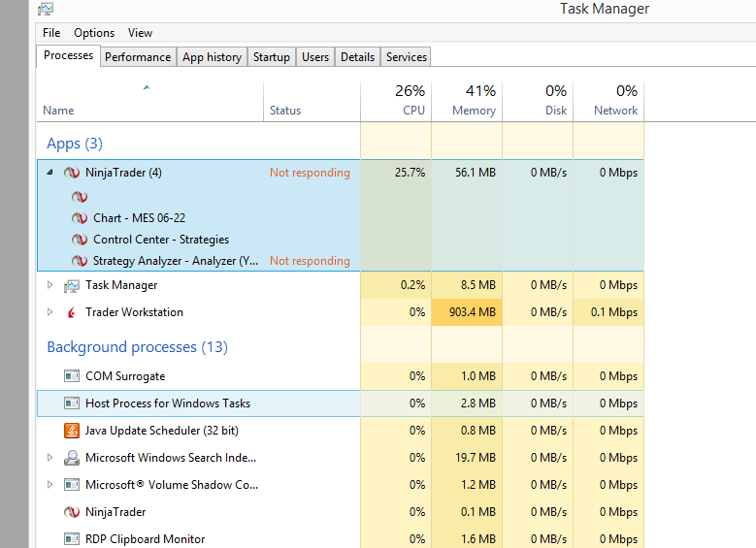Collapse the NinjaTrader (4) app group
This screenshot has width=756, height=548.
tap(50, 174)
